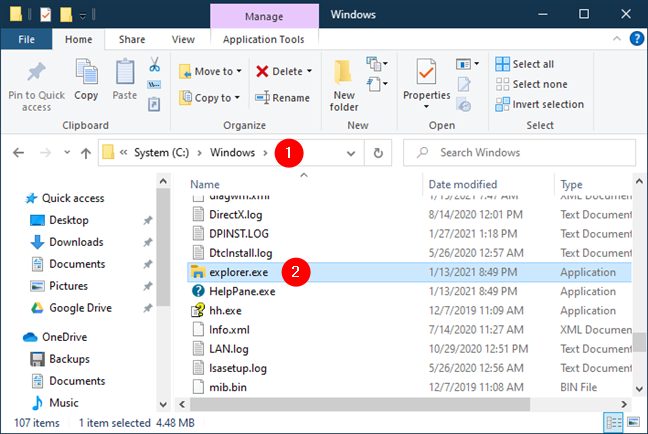Click the Select none button
Image resolution: width=648 pixels, height=434 pixels.
click(531, 84)
